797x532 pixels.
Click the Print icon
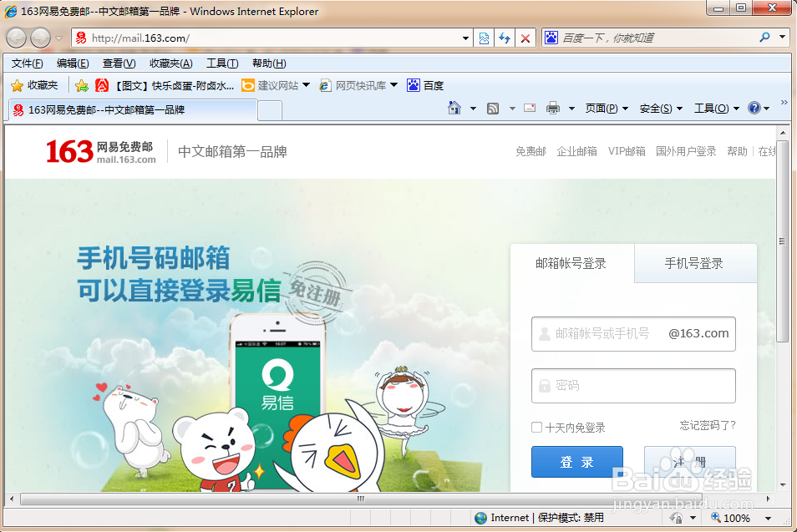[x=553, y=109]
